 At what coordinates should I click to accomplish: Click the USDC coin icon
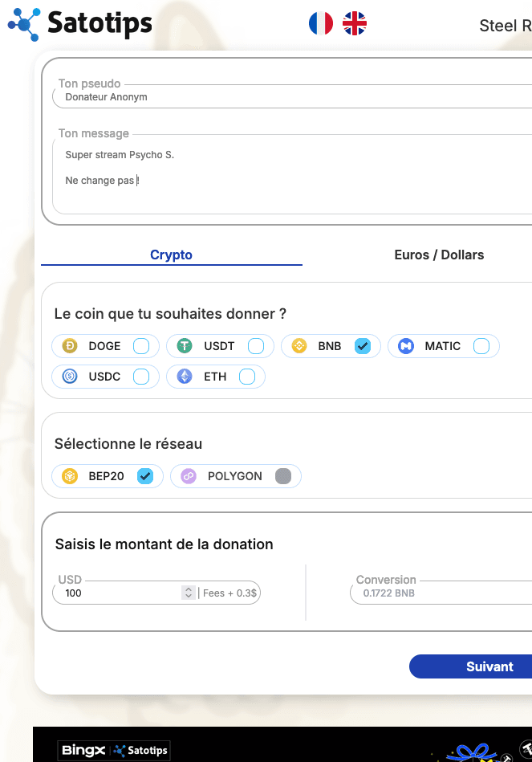[x=70, y=376]
